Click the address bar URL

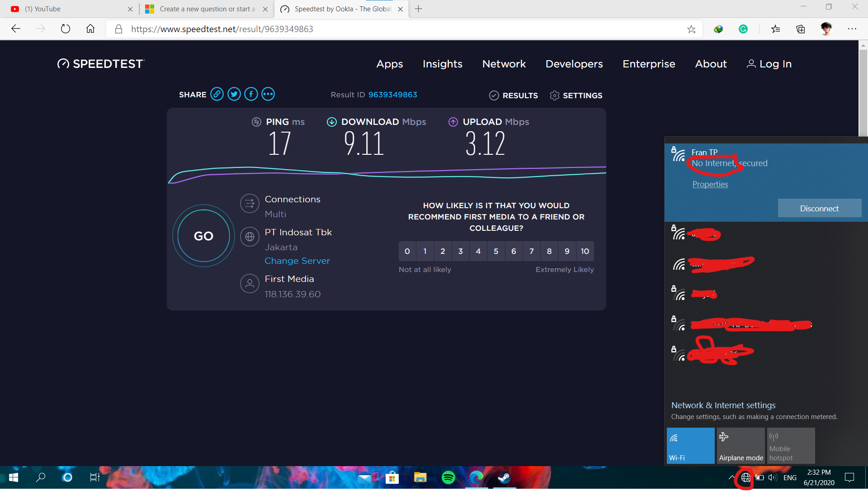tap(222, 29)
